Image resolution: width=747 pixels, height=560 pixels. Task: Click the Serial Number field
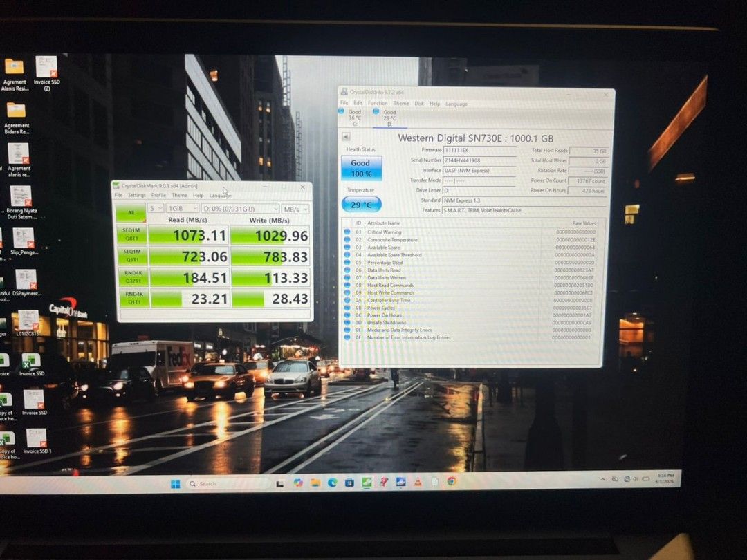click(479, 160)
